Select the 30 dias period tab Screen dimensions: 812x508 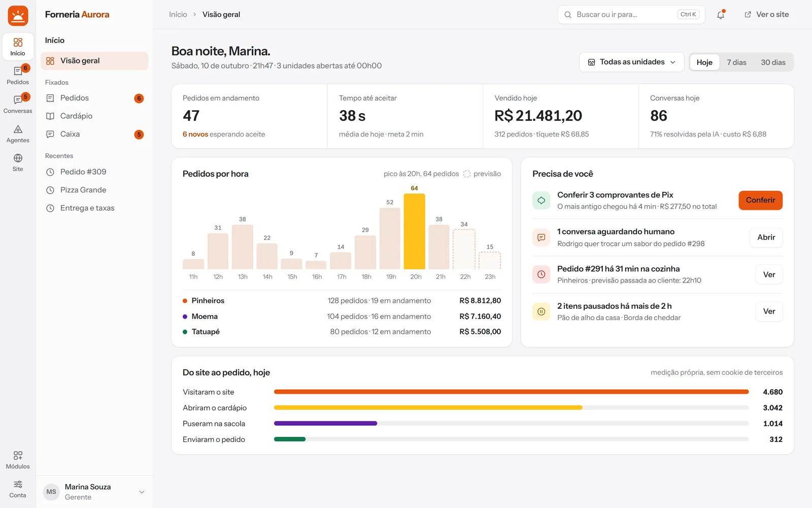773,62
